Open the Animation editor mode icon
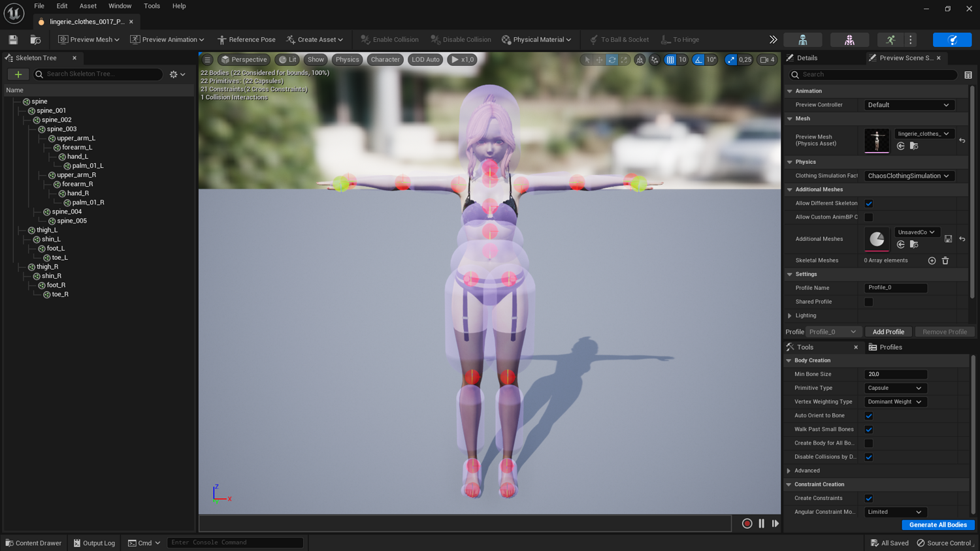The width and height of the screenshot is (980, 551). point(890,40)
